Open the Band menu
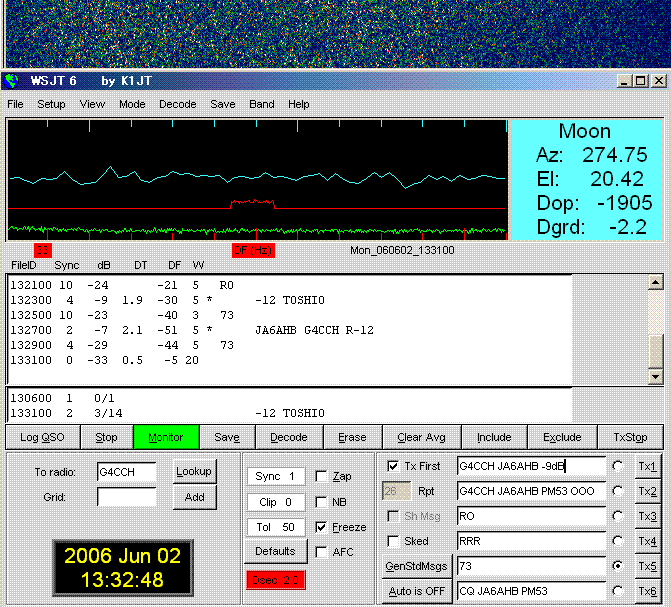This screenshot has height=607, width=671. coord(262,104)
